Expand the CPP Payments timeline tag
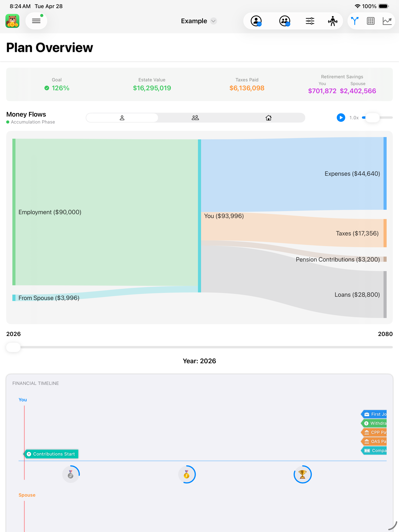The image size is (399, 532). click(x=374, y=432)
